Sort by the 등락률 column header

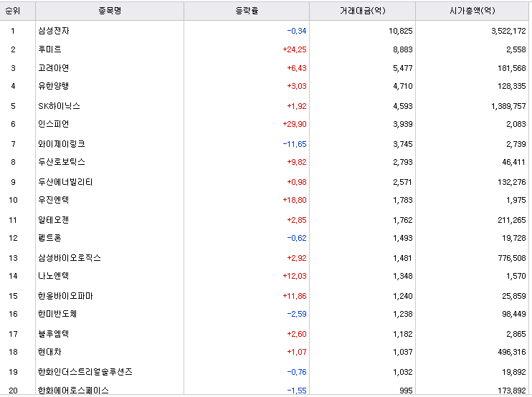247,11
